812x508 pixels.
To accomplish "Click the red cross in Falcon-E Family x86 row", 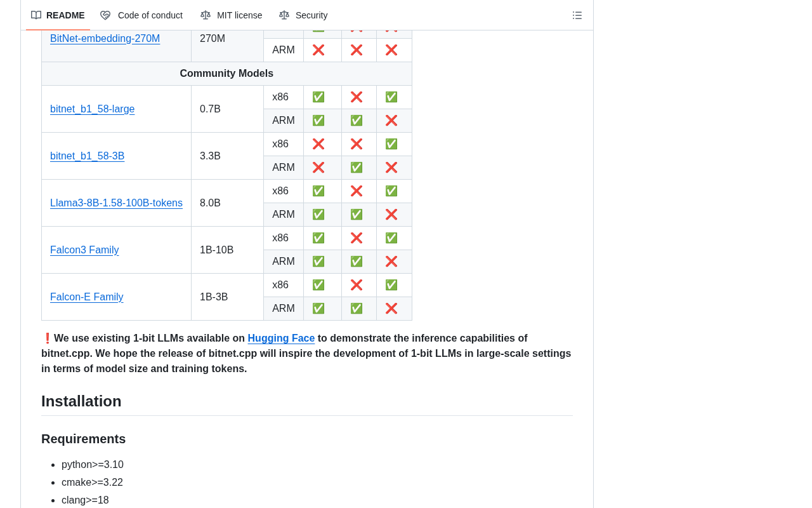I will tap(357, 285).
